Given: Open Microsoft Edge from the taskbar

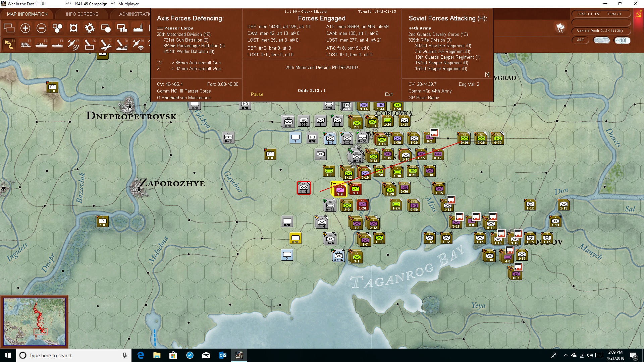Looking at the screenshot, I should point(141,355).
